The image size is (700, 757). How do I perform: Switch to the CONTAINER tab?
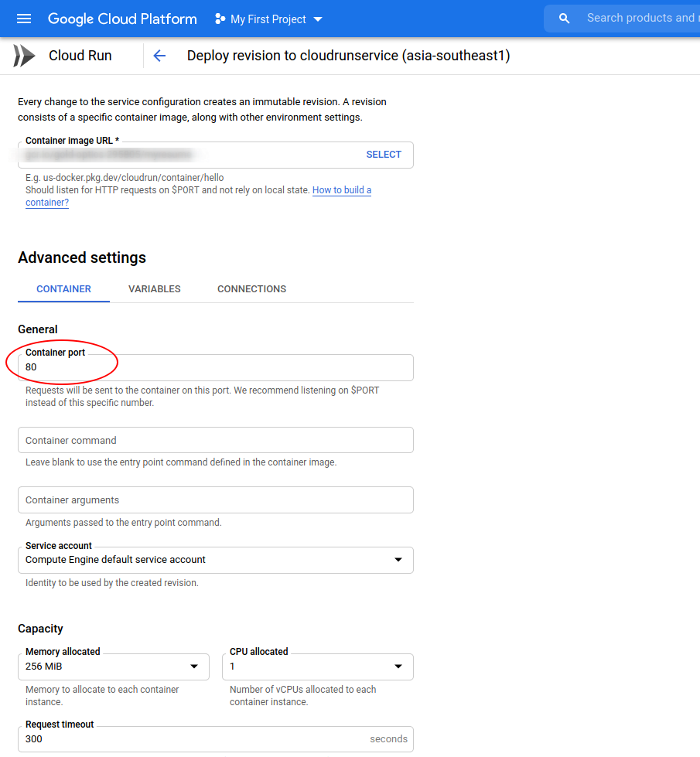pos(63,288)
